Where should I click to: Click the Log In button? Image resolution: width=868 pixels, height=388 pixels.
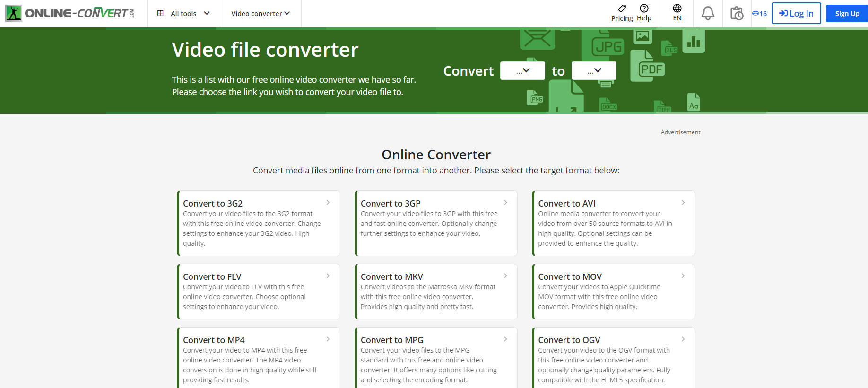(796, 13)
